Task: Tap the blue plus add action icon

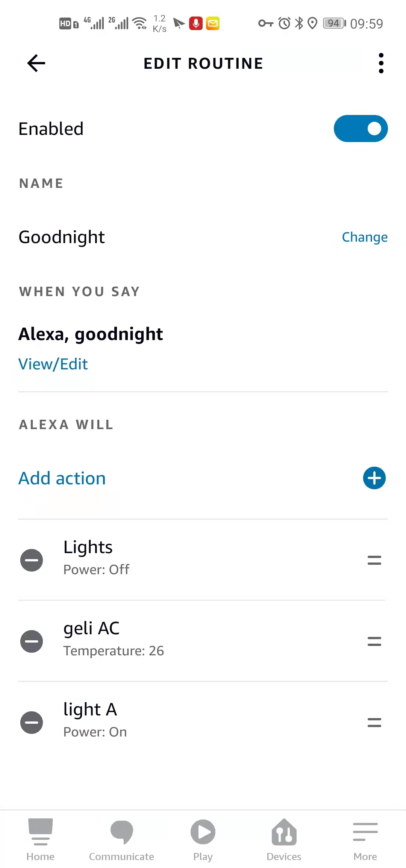Action: coord(374,478)
